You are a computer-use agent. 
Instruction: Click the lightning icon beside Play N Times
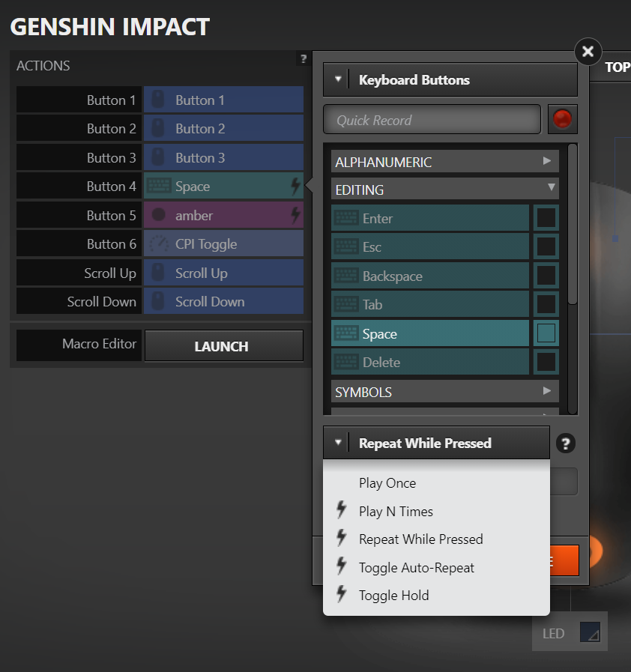click(341, 510)
